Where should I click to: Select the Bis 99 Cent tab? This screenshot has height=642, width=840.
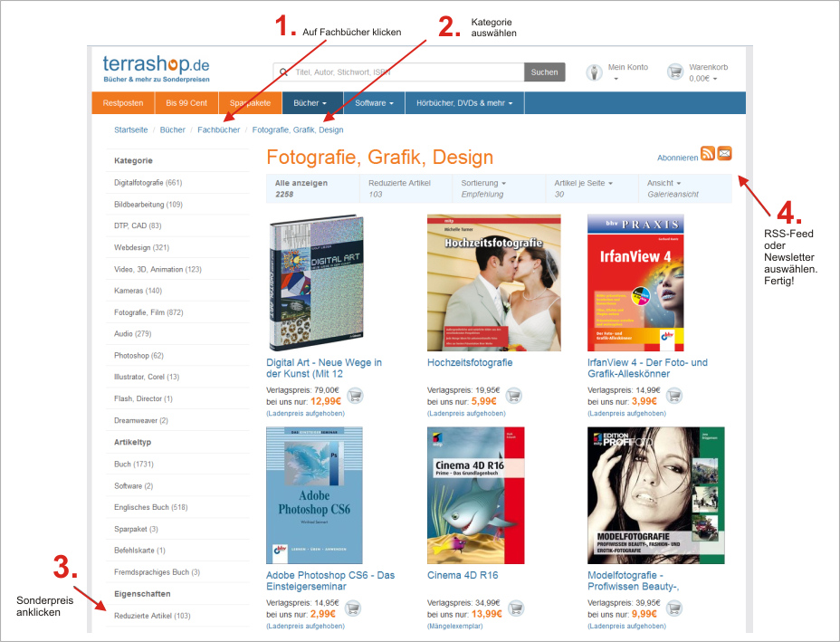click(186, 103)
